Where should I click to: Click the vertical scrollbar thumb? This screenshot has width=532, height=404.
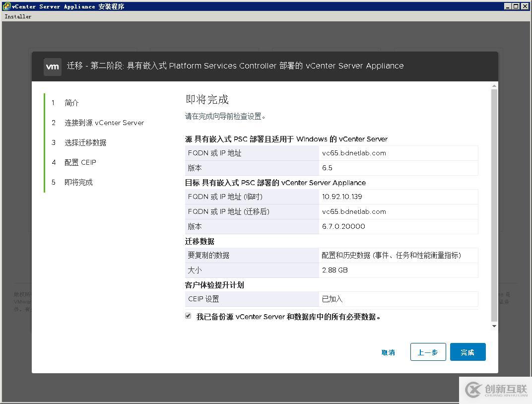click(x=494, y=205)
